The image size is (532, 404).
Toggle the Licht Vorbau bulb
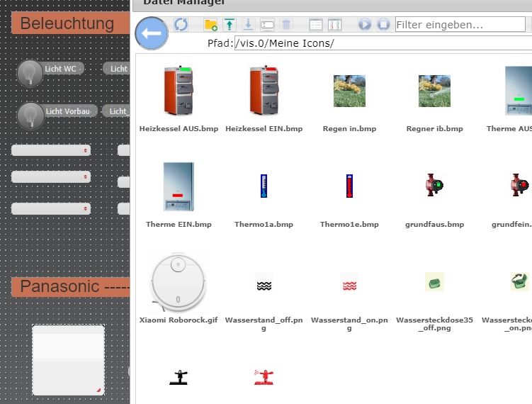point(30,116)
